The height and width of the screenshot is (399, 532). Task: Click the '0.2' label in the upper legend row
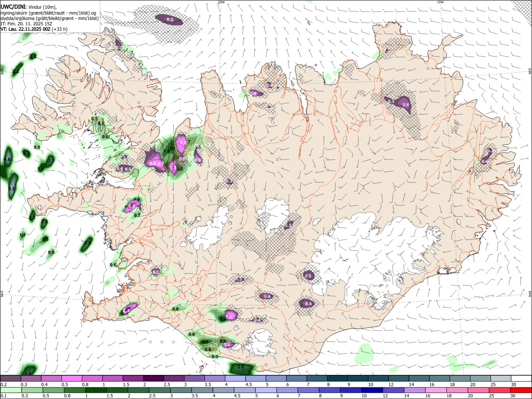click(3, 384)
